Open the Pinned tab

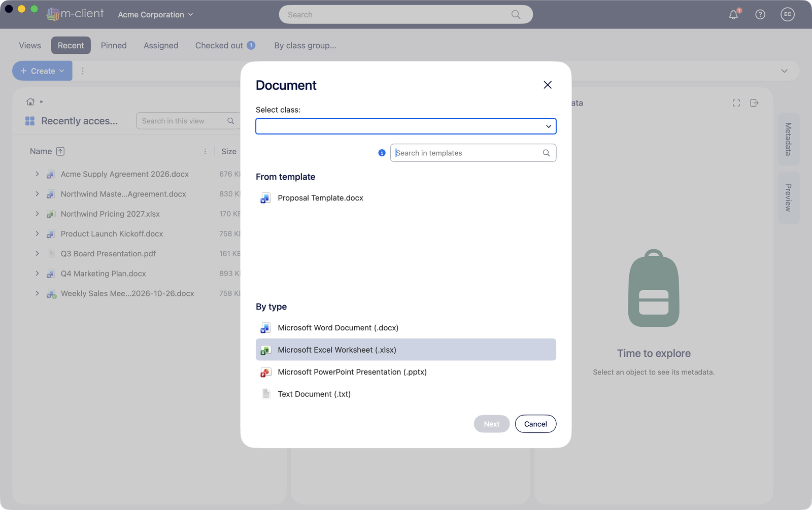click(114, 46)
